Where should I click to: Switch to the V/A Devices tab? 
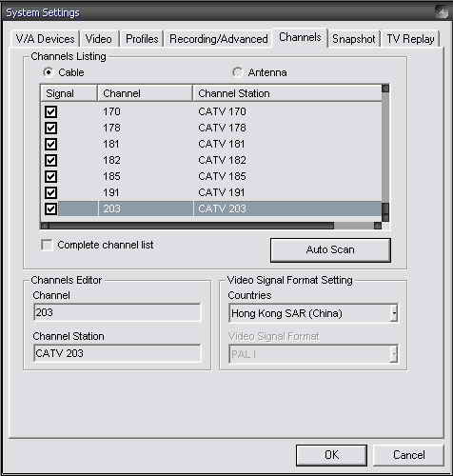click(45, 39)
